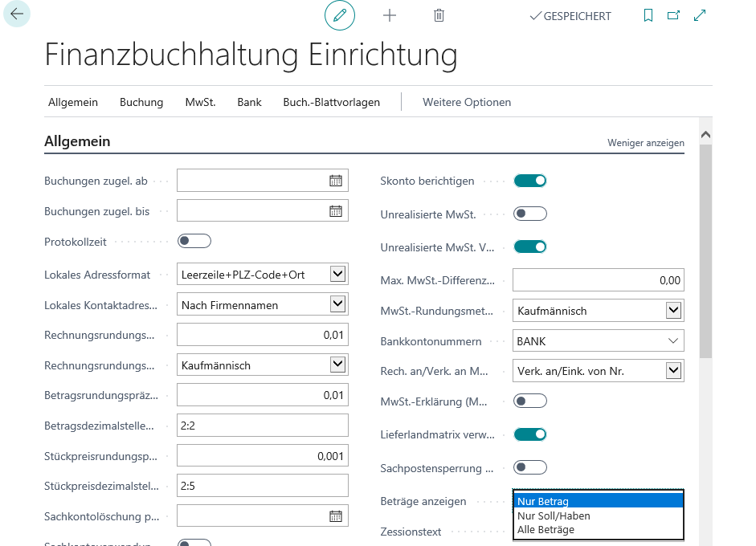756x546 pixels.
Task: Click the plus icon to create new
Action: (390, 15)
